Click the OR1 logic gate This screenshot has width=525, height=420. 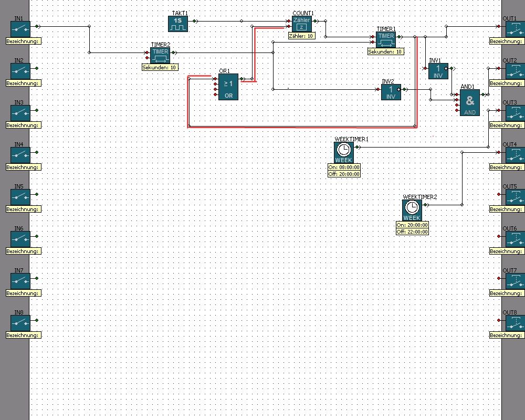(x=228, y=87)
